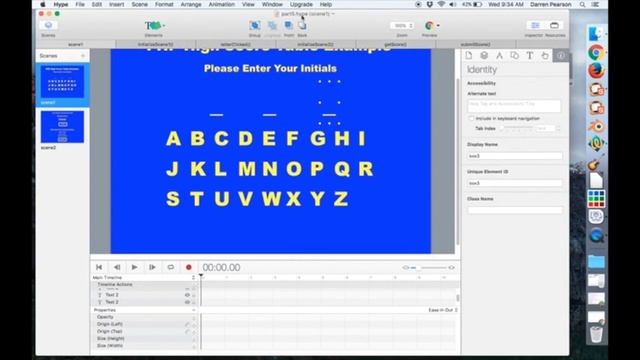
Task: Open the Metrics inspector tab
Action: pos(499,56)
